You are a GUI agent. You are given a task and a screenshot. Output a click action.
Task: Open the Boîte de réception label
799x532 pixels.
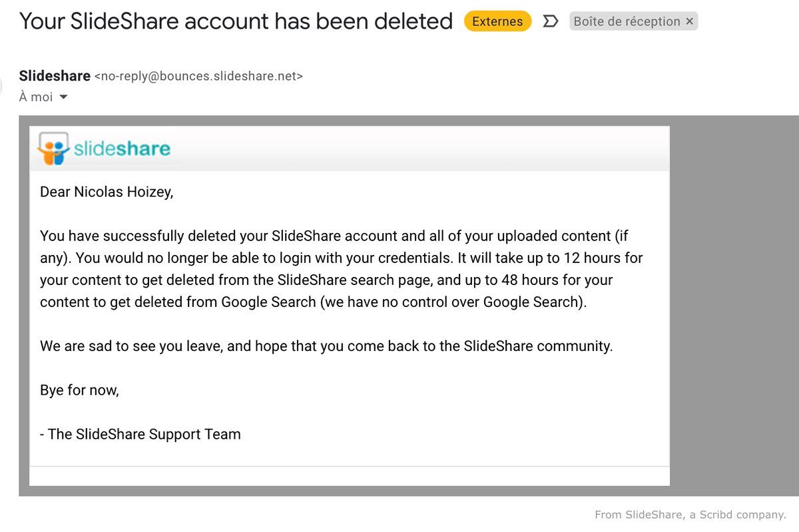[x=627, y=21]
